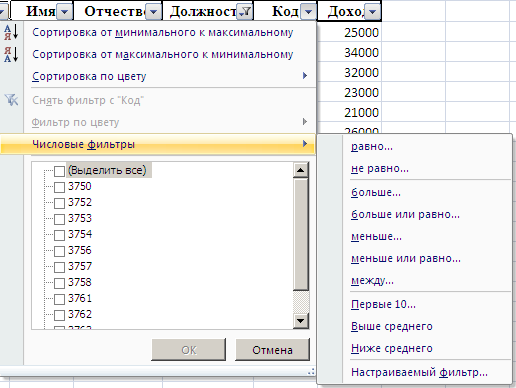Check the 3761 value checkbox

tap(59, 299)
